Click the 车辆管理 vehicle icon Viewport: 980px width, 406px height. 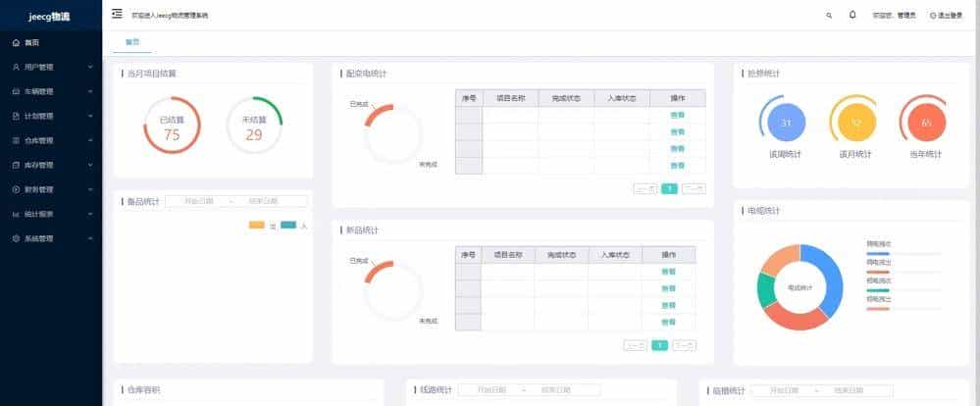16,91
